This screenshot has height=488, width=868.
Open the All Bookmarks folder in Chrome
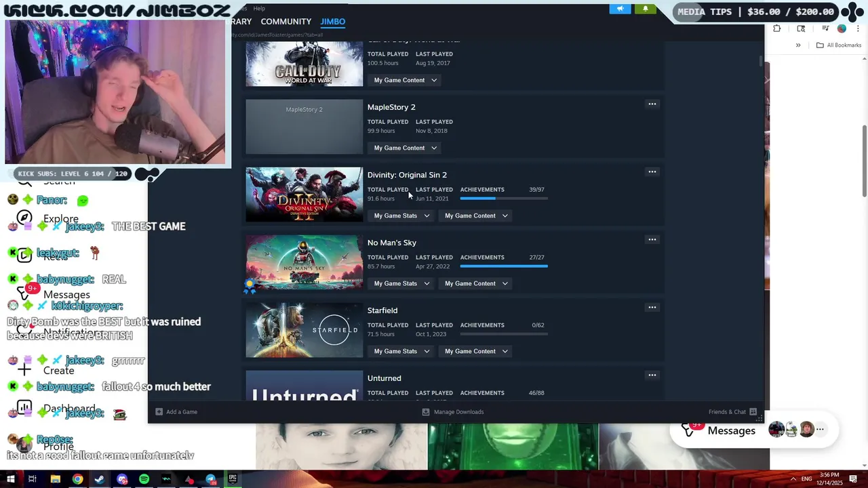pos(839,45)
